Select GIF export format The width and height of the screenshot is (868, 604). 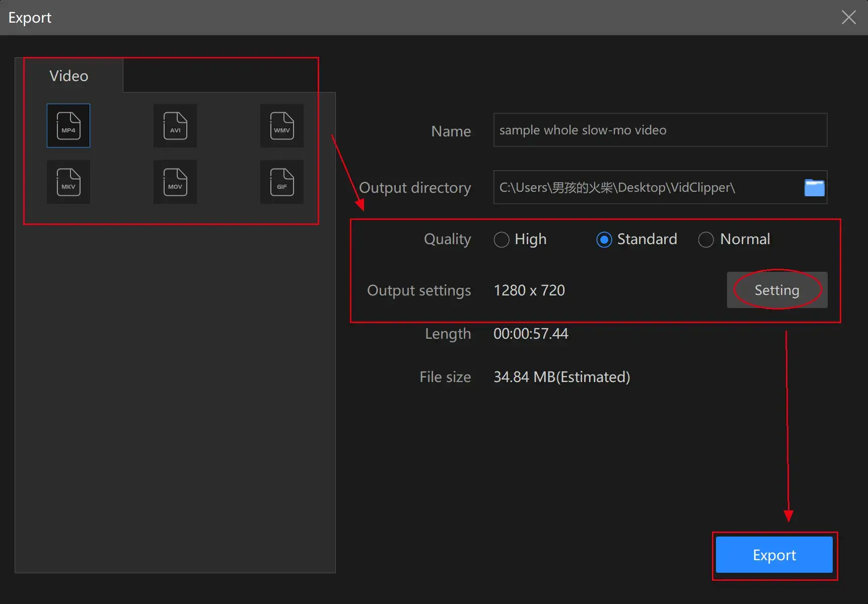click(282, 182)
